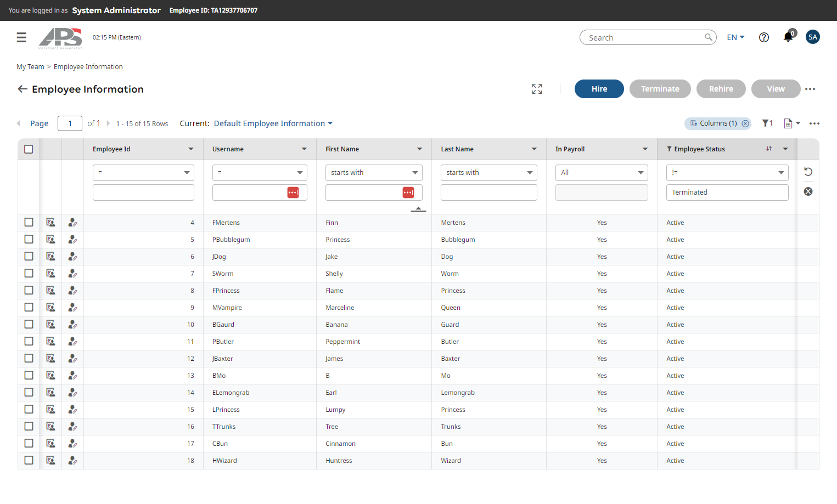Open the help question mark icon
Viewport: 837px width, 504px height.
764,37
